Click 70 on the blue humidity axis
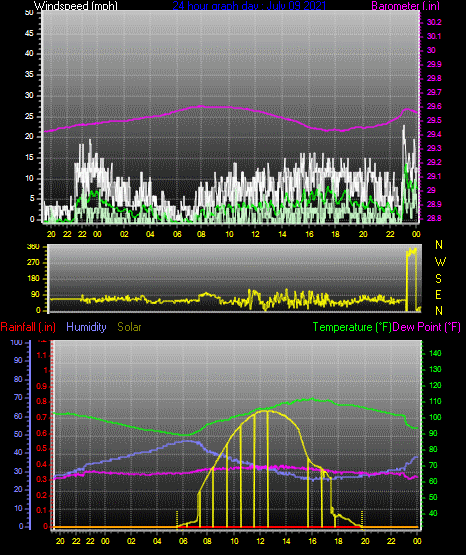Screen dimensions: 466x555 coord(18,398)
